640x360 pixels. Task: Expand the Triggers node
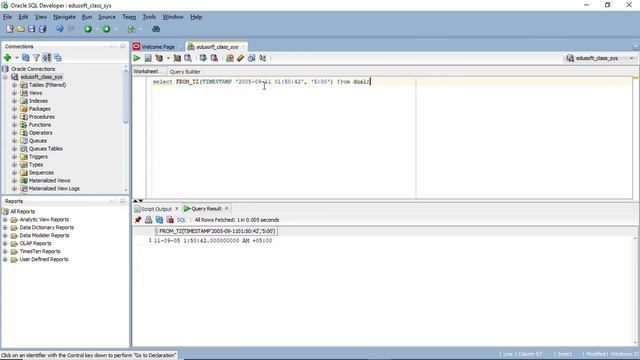pos(15,157)
